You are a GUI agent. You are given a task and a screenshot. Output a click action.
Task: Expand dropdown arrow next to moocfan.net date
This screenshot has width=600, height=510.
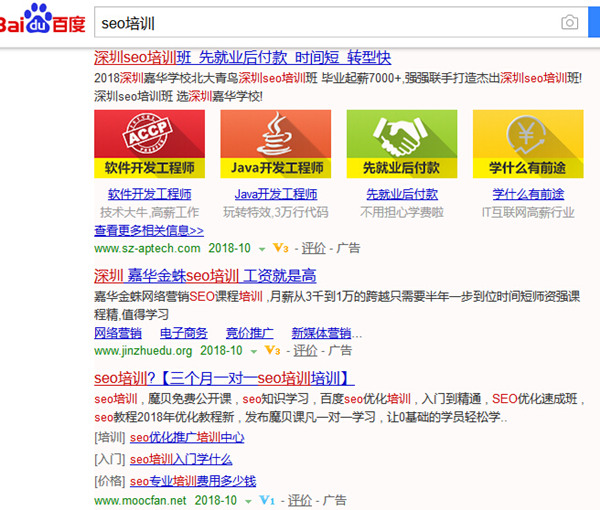[x=248, y=502]
